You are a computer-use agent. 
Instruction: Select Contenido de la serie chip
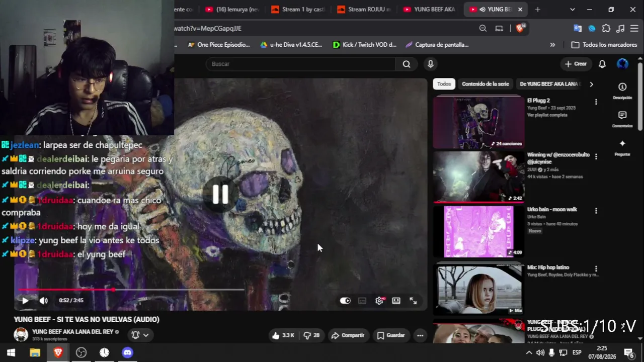point(486,84)
